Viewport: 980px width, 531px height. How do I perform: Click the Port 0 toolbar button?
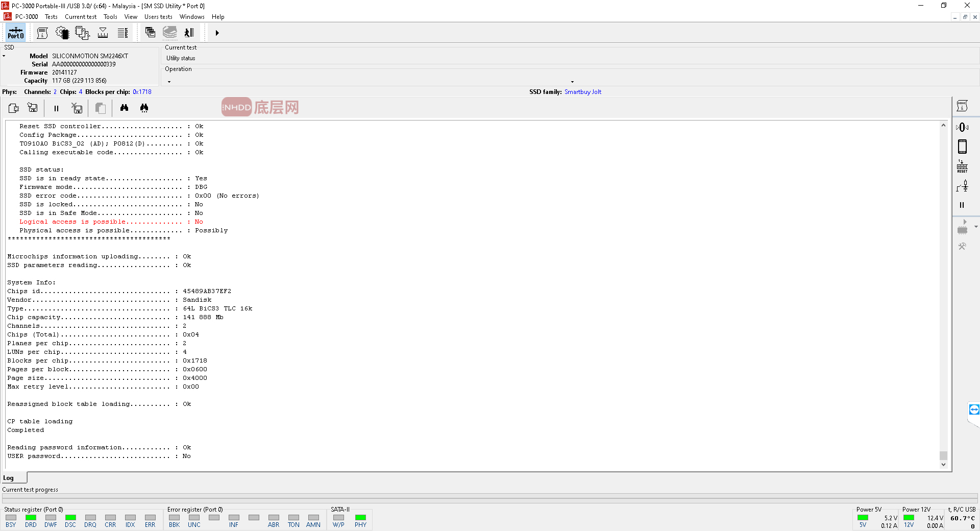pos(15,33)
